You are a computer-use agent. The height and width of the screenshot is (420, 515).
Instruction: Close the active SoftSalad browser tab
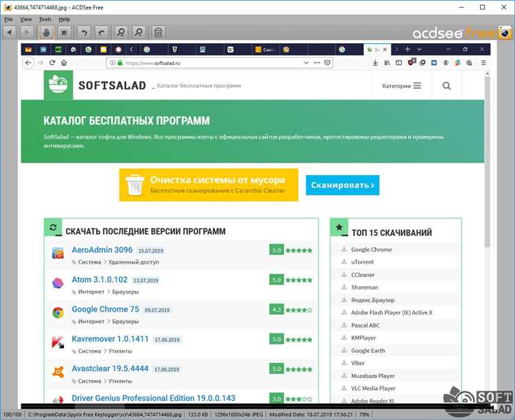coord(385,49)
